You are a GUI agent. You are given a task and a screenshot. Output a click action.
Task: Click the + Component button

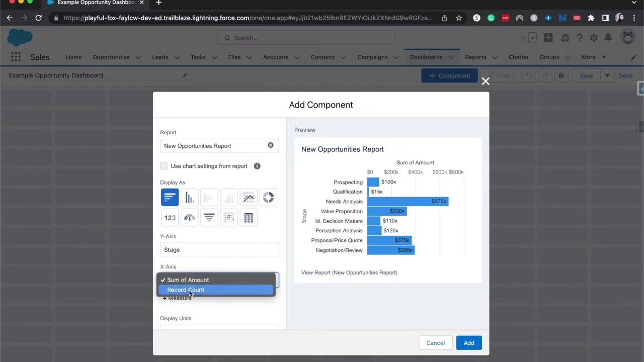[x=449, y=76]
